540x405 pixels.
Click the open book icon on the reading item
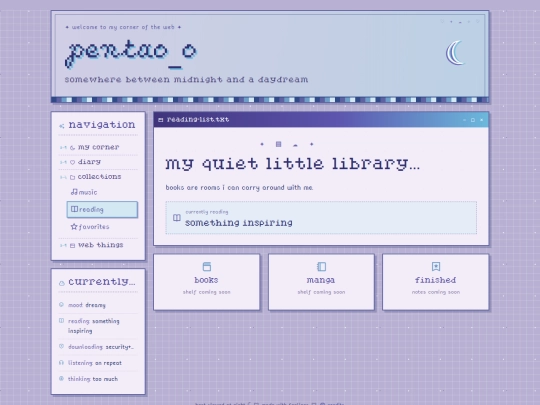[74, 209]
